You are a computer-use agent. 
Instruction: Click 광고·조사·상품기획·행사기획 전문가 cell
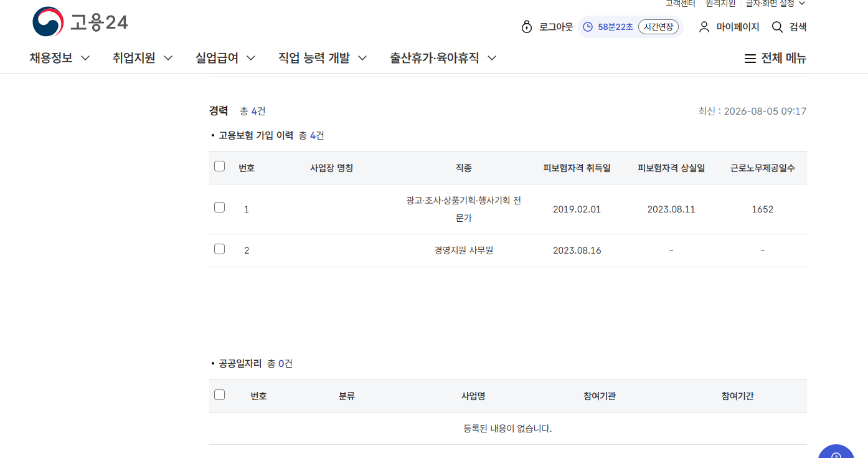pyautogui.click(x=464, y=209)
